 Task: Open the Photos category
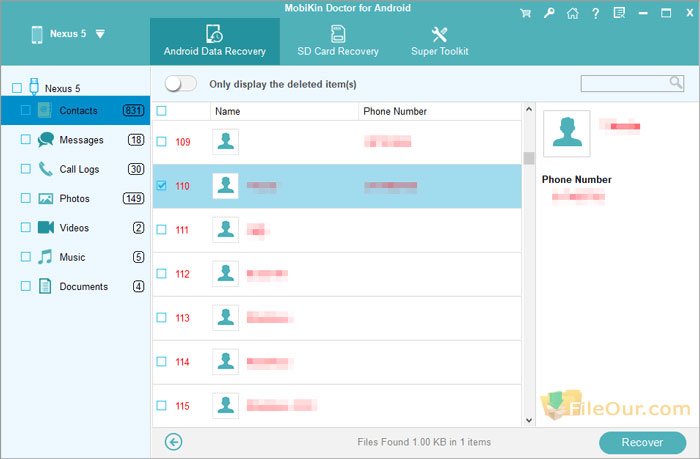tap(75, 199)
